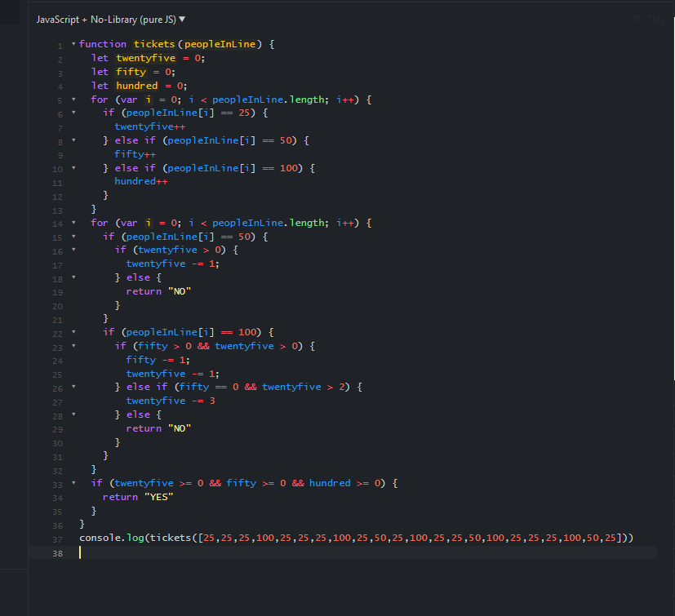675x616 pixels.
Task: Collapse the second for loop fold on line 14
Action: 73,223
